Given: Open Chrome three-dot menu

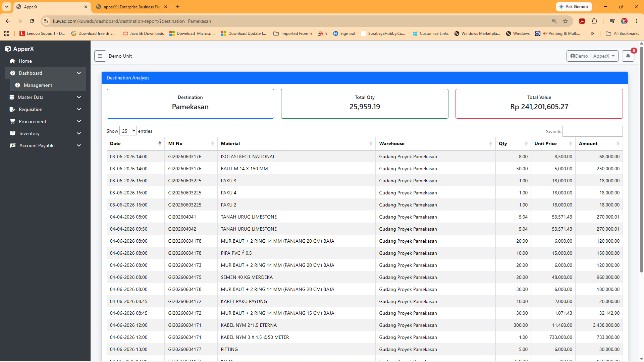Looking at the screenshot, I should pos(636,21).
